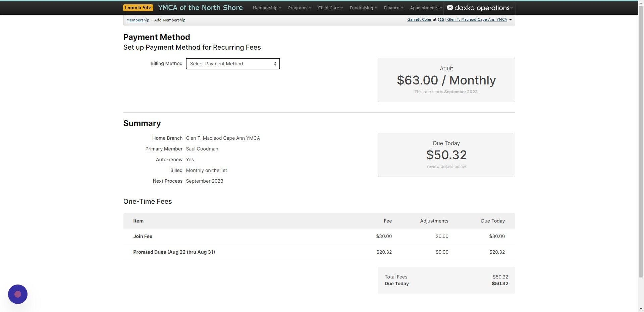
Task: Click 'Monthly on the 1st' billed value
Action: (x=206, y=170)
